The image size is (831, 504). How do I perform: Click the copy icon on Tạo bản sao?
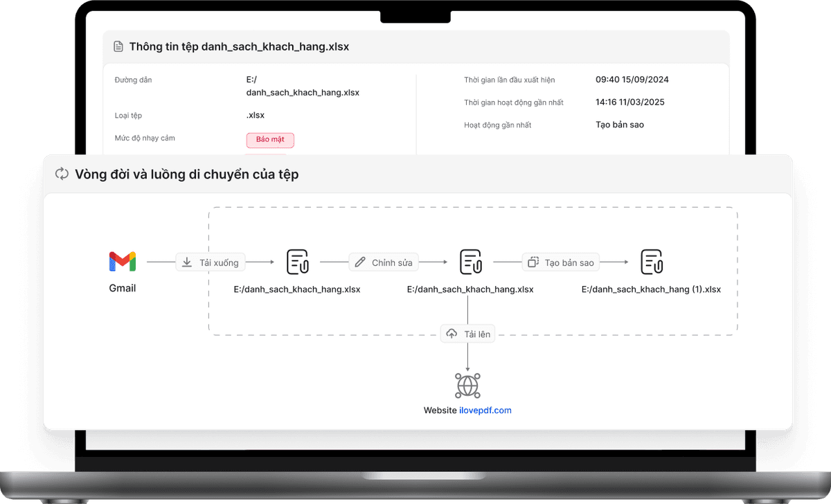click(533, 262)
